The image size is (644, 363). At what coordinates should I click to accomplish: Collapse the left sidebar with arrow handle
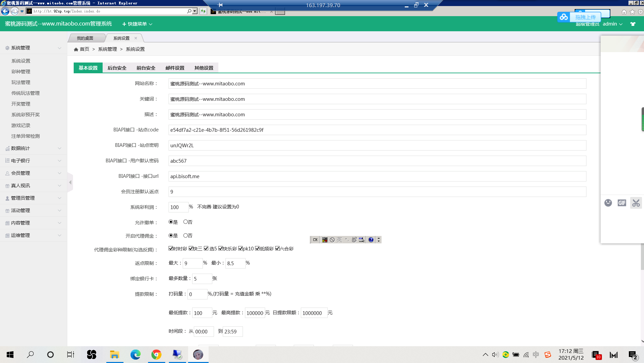coord(70,183)
